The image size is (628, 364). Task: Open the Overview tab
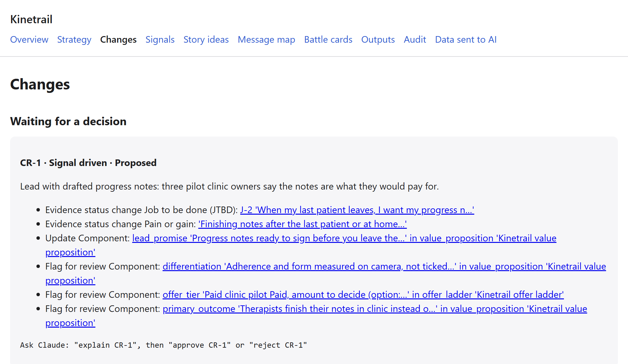pyautogui.click(x=29, y=40)
